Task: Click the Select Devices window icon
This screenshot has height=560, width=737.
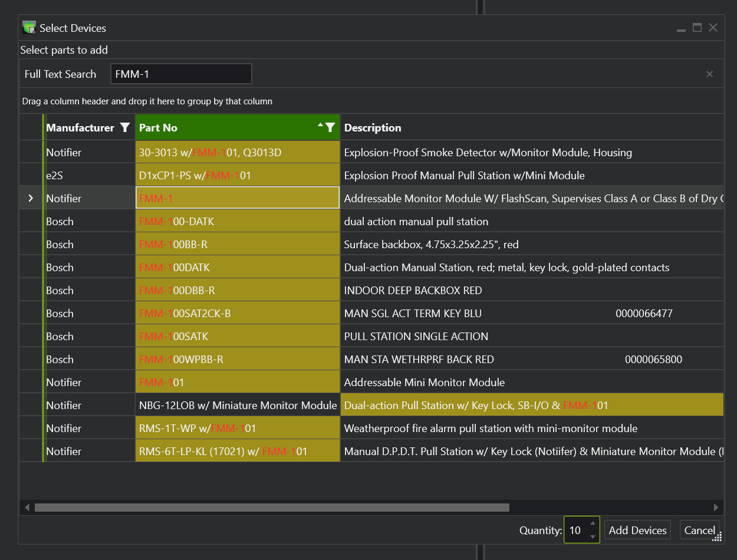Action: click(x=29, y=28)
